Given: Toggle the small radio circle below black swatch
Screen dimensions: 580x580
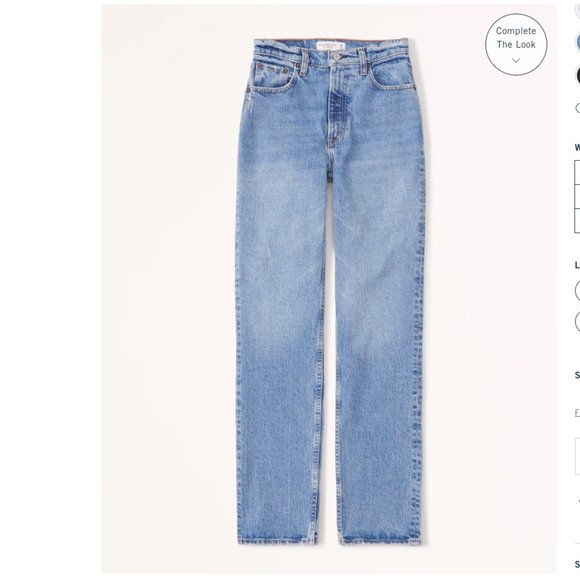Looking at the screenshot, I should 578,108.
